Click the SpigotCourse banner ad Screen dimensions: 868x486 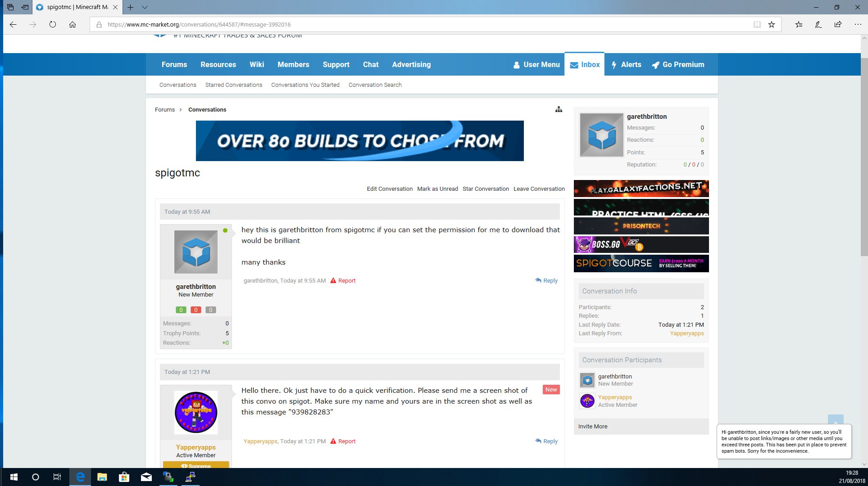[641, 263]
